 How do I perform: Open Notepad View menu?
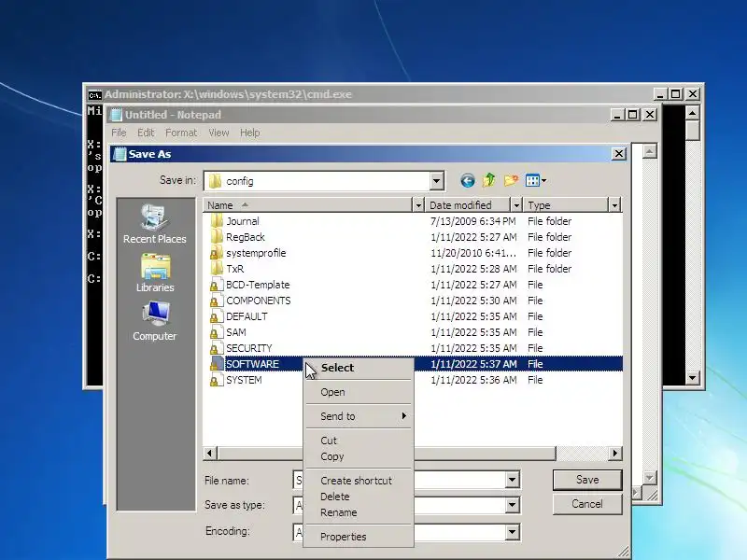tap(218, 133)
